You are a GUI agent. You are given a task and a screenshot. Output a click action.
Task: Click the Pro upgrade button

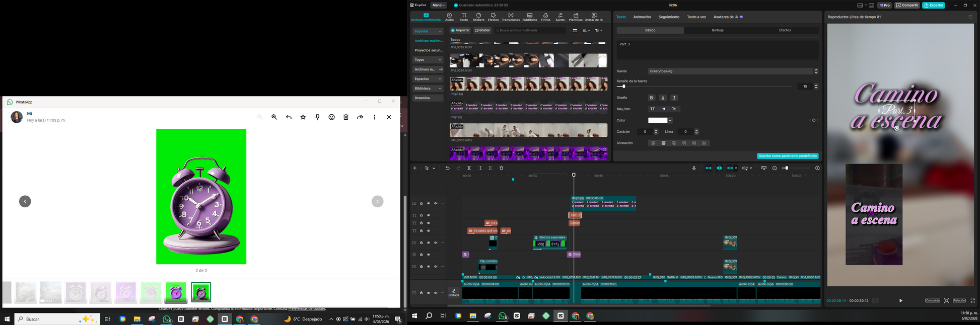coord(884,5)
